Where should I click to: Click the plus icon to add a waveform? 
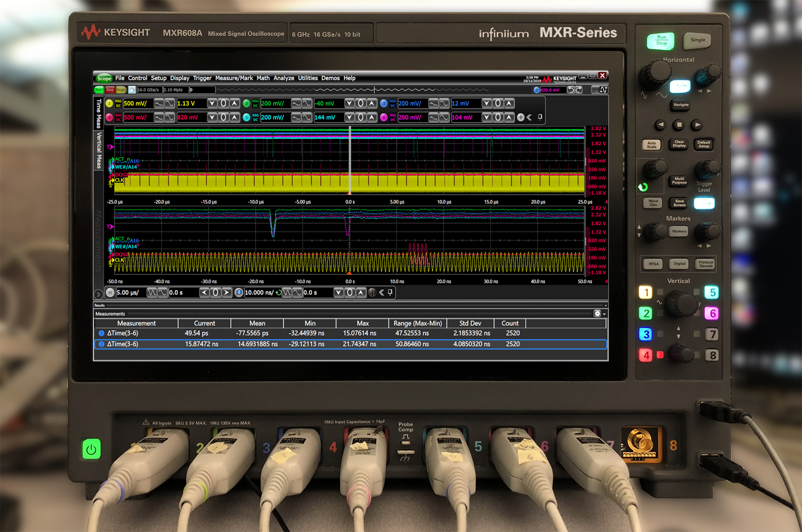tap(521, 117)
